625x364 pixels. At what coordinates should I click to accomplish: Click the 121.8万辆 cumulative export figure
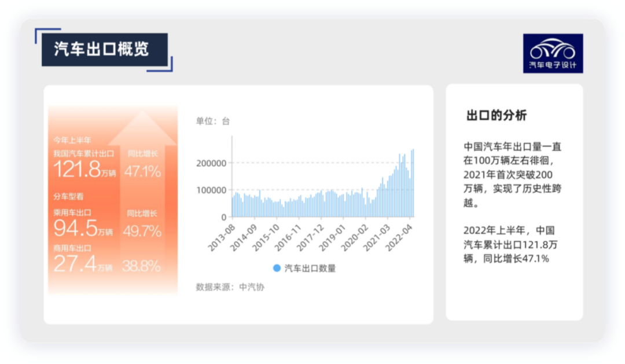click(84, 170)
